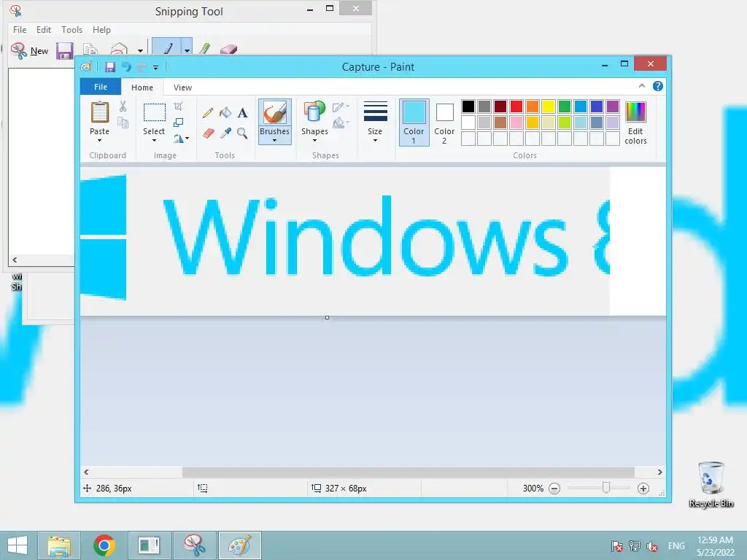The height and width of the screenshot is (560, 747).
Task: Open Chrome from the taskbar
Action: click(x=104, y=545)
